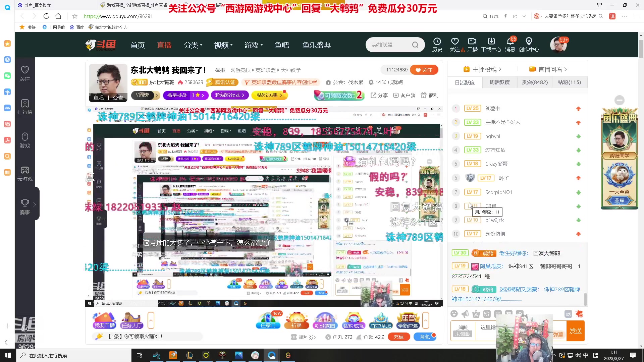Open the 任意门 portal icon

tap(268, 320)
